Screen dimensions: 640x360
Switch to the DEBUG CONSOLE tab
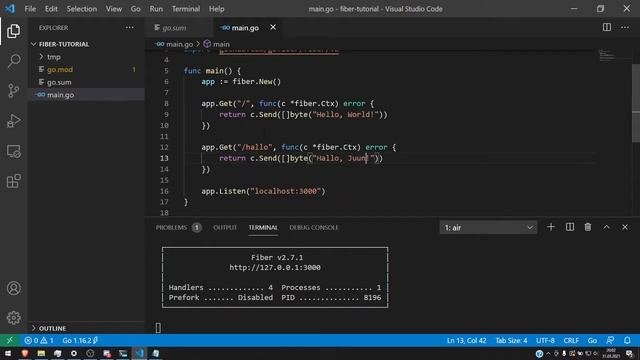click(x=313, y=227)
